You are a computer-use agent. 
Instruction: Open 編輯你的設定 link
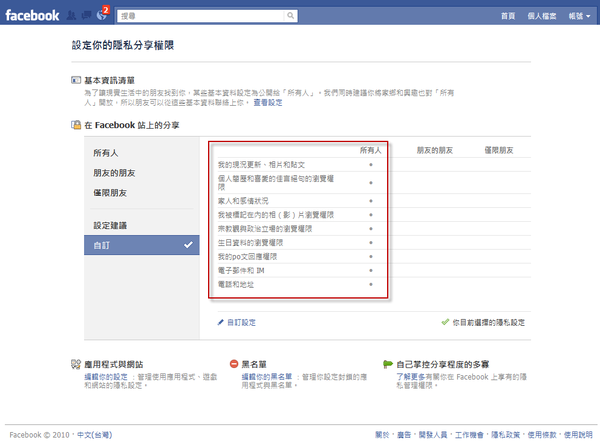[106, 377]
